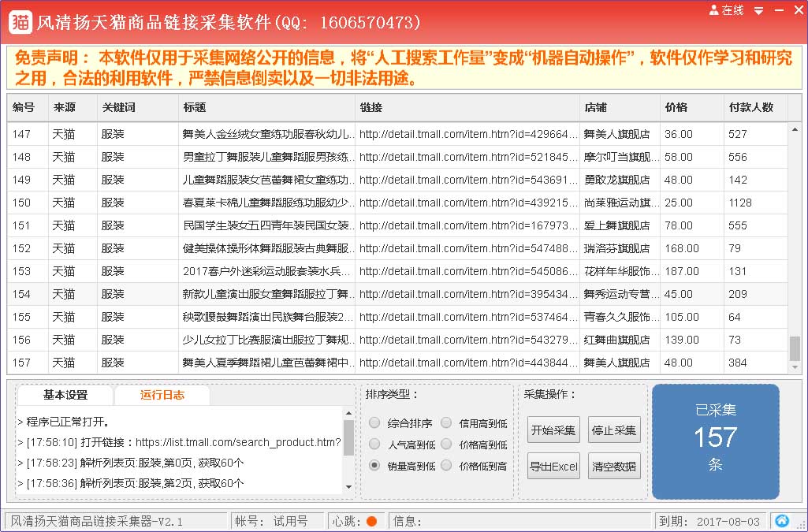Image resolution: width=808 pixels, height=532 pixels.
Task: Switch to 基本设置 tab
Action: pos(65,395)
